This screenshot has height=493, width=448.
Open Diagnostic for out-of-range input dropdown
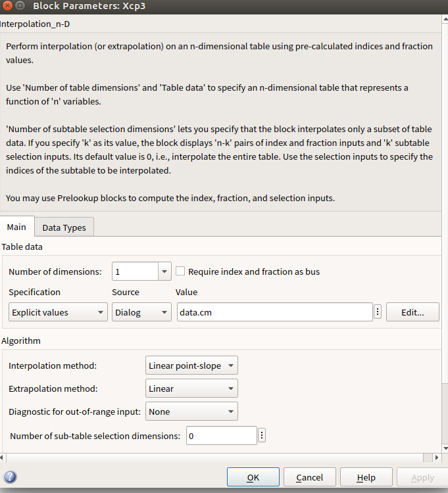pos(191,411)
